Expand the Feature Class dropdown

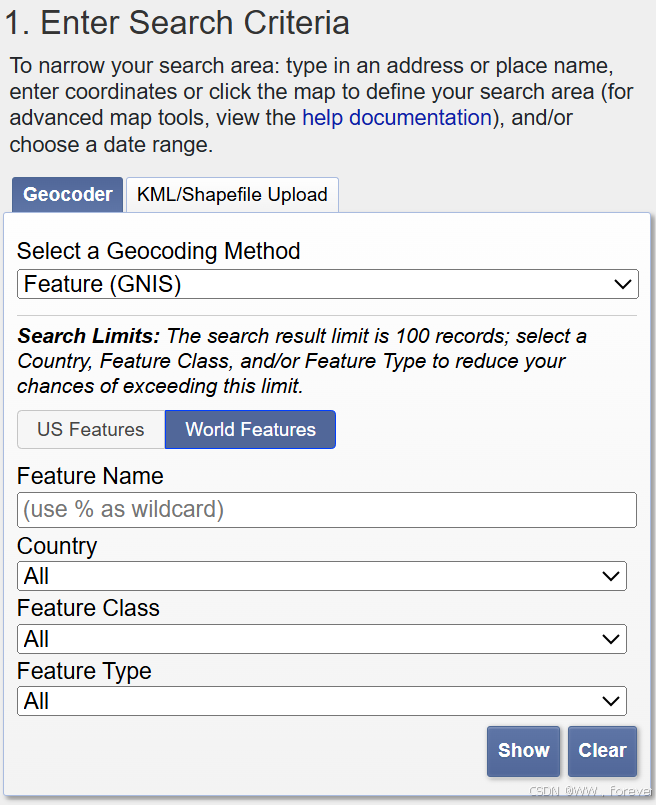(x=322, y=639)
